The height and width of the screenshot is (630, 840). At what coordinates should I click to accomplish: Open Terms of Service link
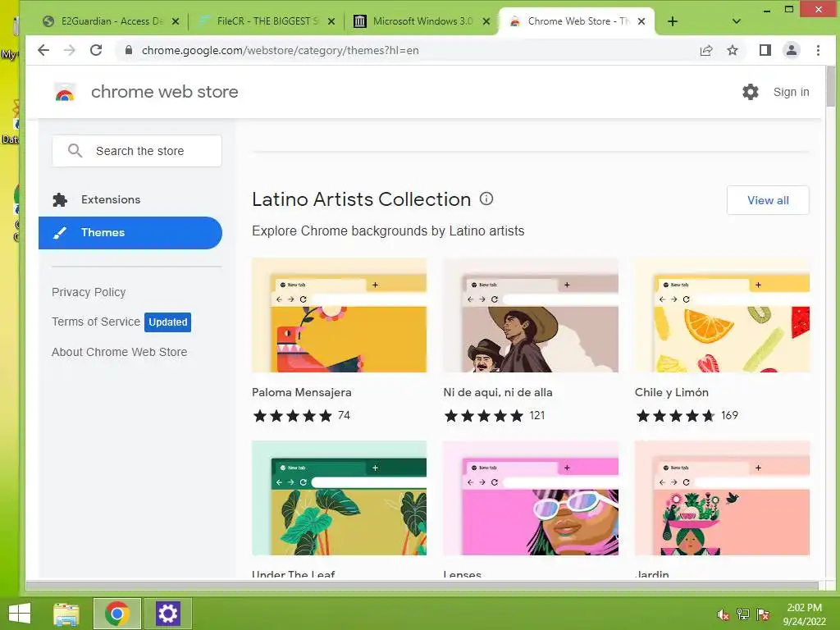click(x=96, y=322)
